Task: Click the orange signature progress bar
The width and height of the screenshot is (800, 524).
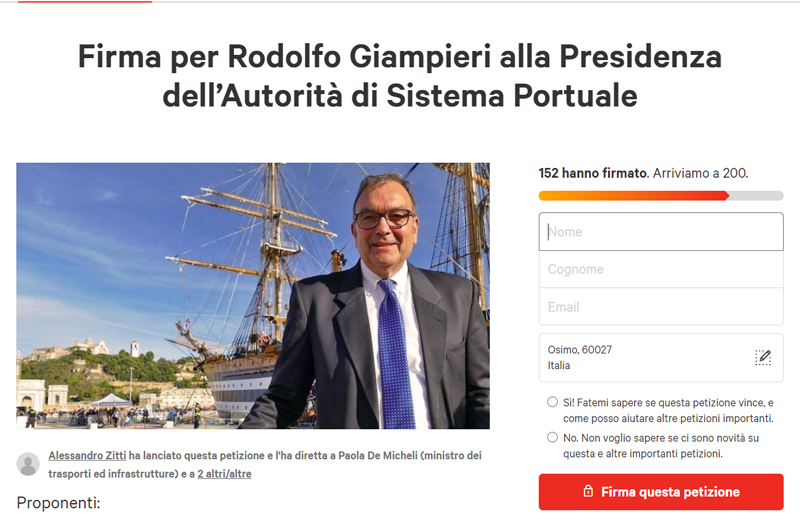Action: (x=634, y=195)
